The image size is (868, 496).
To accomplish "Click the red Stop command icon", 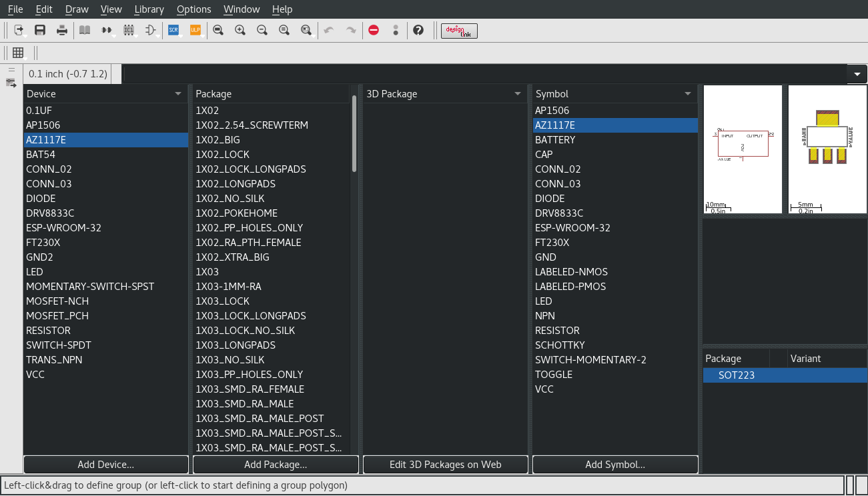I will pyautogui.click(x=374, y=30).
